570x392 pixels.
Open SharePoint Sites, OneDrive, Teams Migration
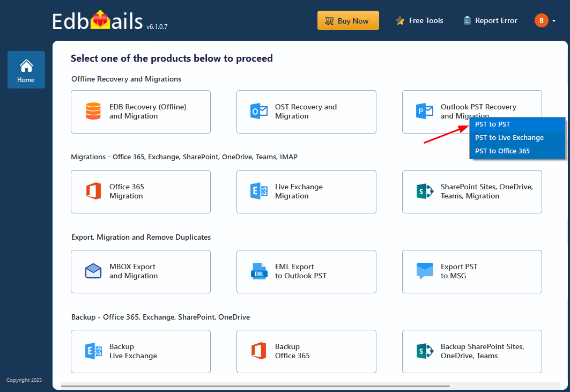472,191
